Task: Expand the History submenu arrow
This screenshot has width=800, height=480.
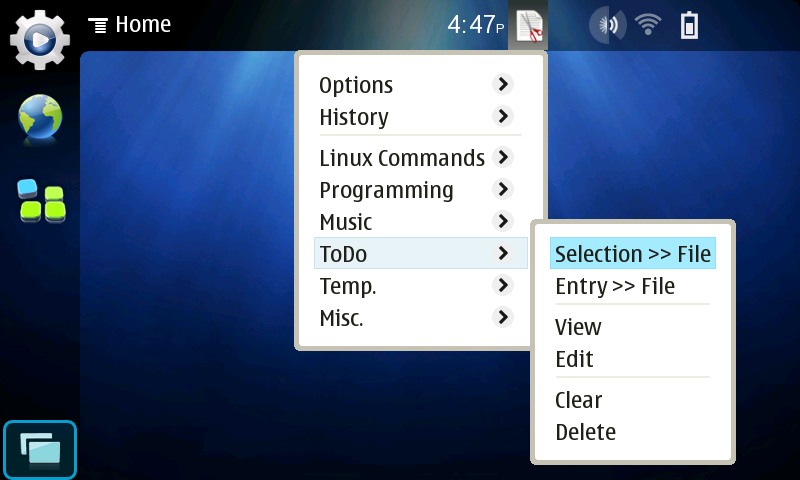Action: pyautogui.click(x=503, y=117)
